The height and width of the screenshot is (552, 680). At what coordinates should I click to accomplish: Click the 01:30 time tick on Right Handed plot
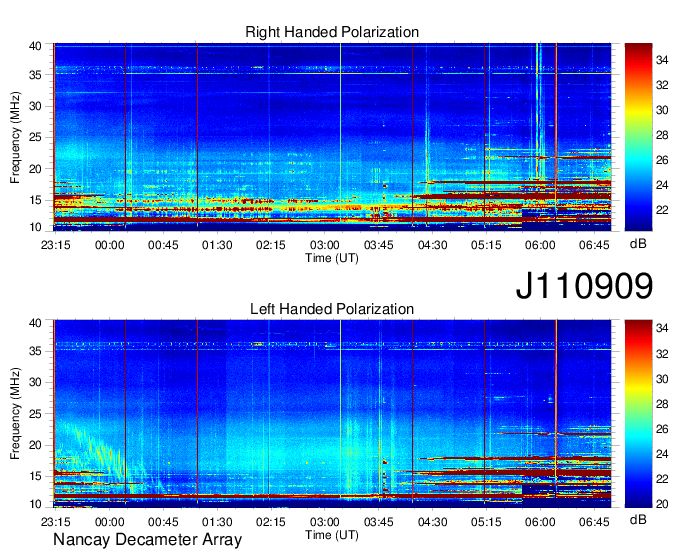click(x=217, y=245)
